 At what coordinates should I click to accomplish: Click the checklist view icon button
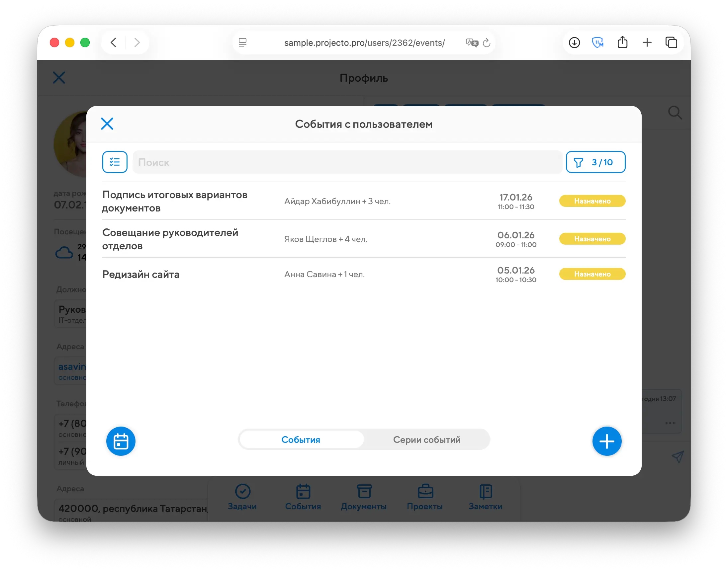[x=115, y=162]
